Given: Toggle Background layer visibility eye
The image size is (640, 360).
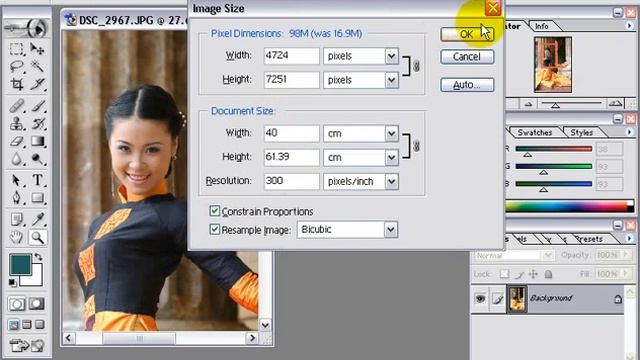Looking at the screenshot, I should (x=480, y=298).
